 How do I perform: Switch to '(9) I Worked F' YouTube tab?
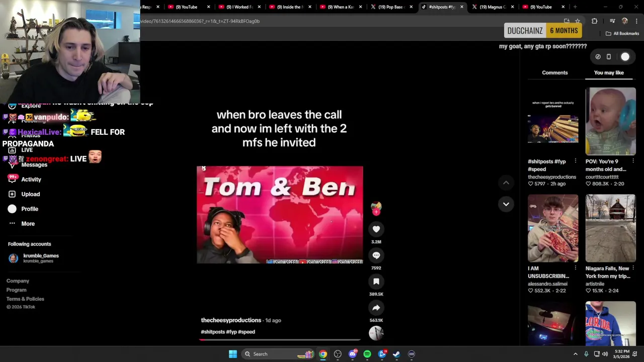[239, 7]
